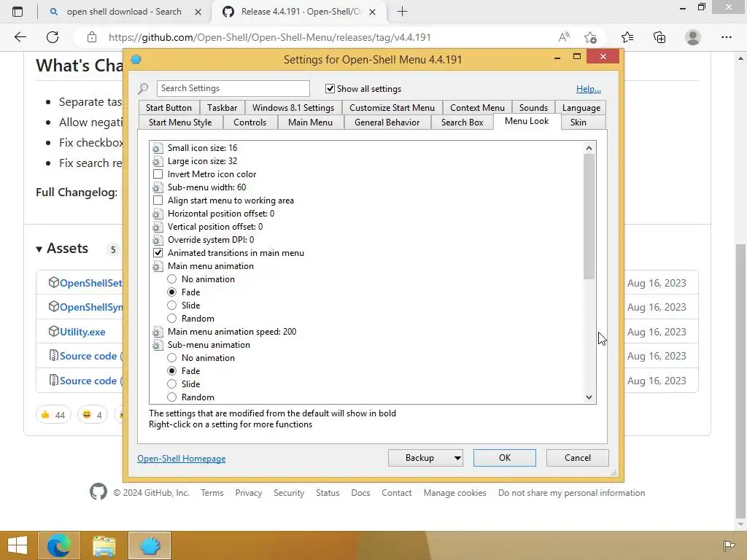Open the Help link
The height and width of the screenshot is (560, 747).
[x=589, y=89]
